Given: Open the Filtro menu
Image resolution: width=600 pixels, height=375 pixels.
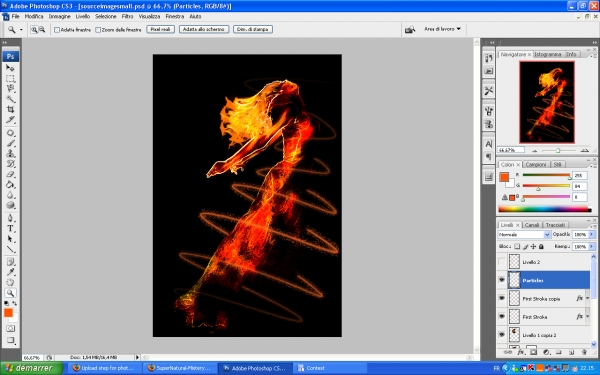Looking at the screenshot, I should (x=127, y=16).
